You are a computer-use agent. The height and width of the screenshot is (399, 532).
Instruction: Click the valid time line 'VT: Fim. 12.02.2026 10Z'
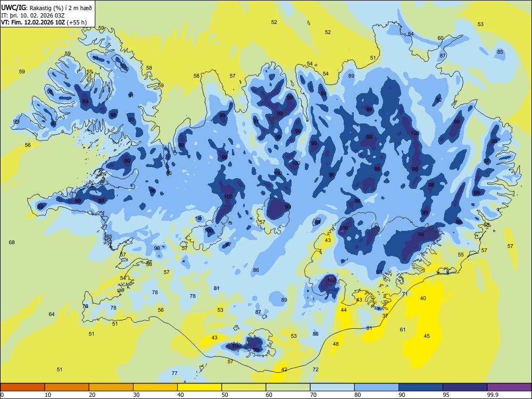point(33,23)
